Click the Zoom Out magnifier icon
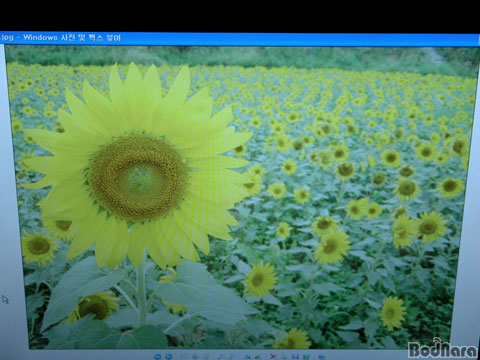Screen dimensions: 480x360 coord(232,356)
